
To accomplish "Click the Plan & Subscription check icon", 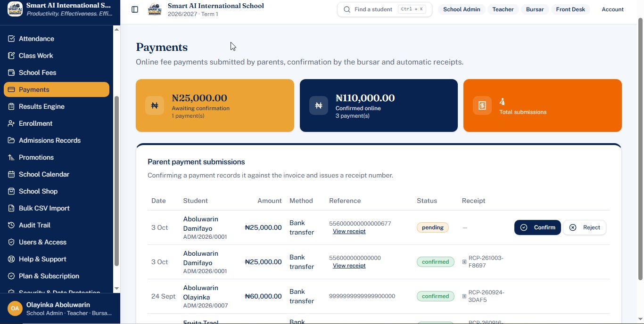I will point(11,276).
